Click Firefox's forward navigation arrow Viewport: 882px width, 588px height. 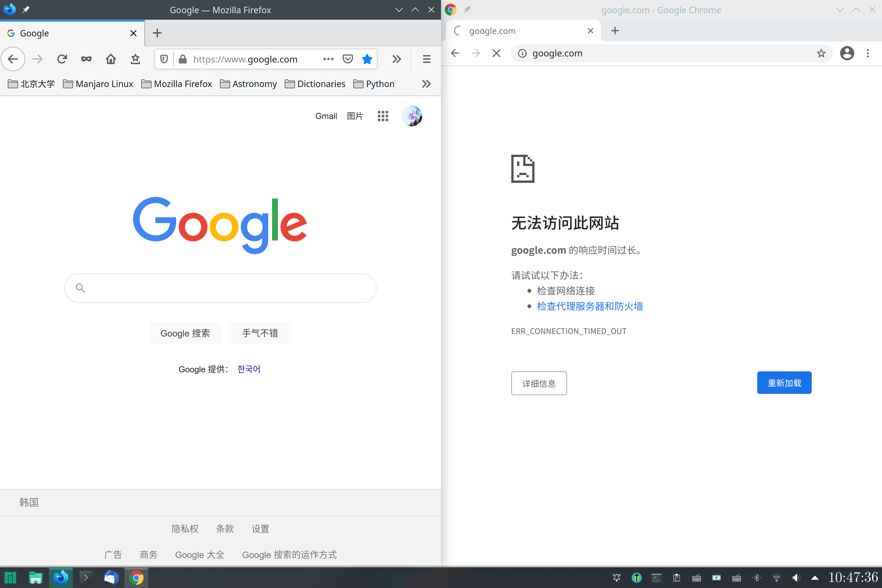[x=37, y=59]
